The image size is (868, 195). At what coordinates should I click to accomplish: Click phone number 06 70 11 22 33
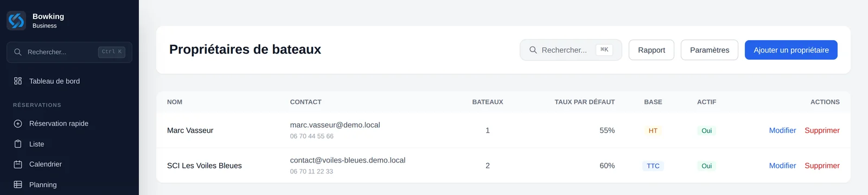point(311,171)
